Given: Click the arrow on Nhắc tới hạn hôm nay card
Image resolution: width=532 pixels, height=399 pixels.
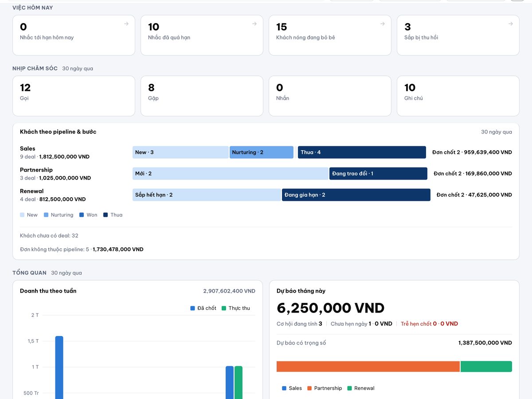Looking at the screenshot, I should [126, 24].
